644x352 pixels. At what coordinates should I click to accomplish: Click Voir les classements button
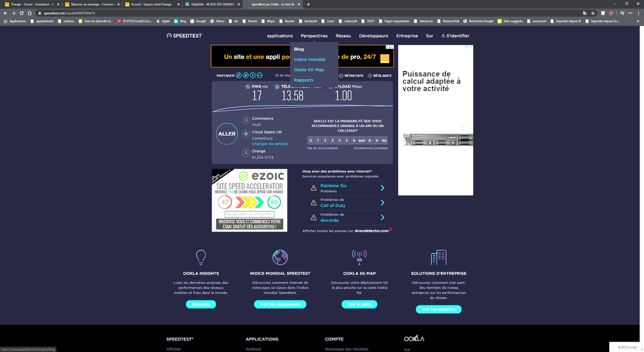[x=280, y=304]
